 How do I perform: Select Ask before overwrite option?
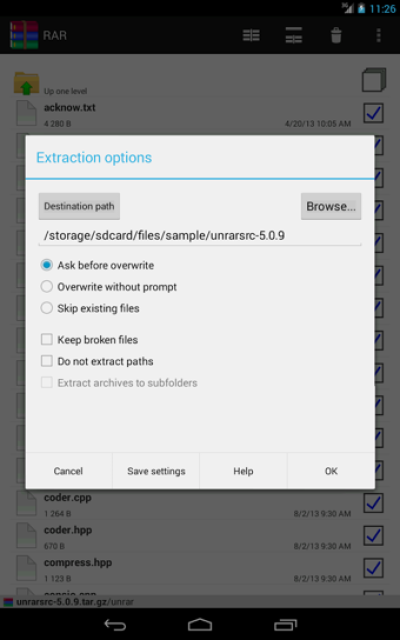(x=97, y=265)
